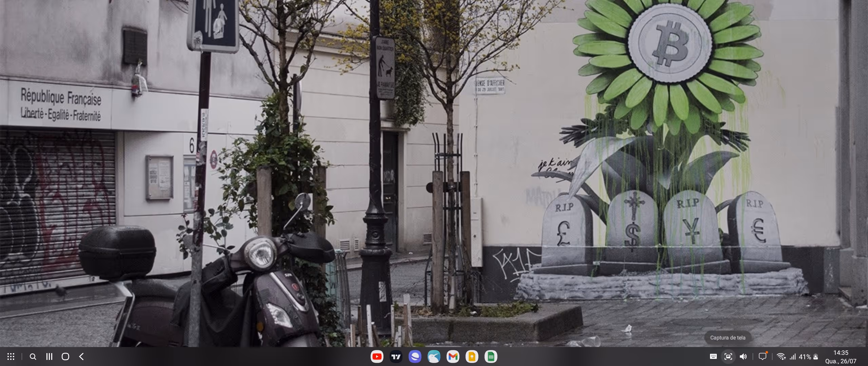Tap the Back navigation arrow

(82, 357)
